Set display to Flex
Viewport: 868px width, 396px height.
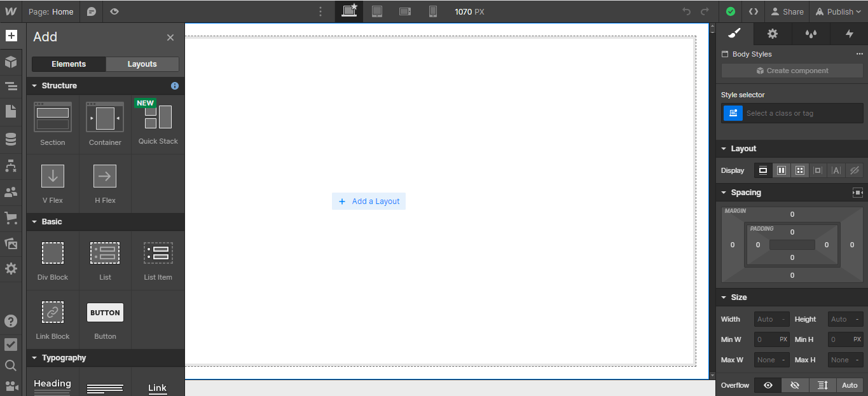tap(782, 170)
